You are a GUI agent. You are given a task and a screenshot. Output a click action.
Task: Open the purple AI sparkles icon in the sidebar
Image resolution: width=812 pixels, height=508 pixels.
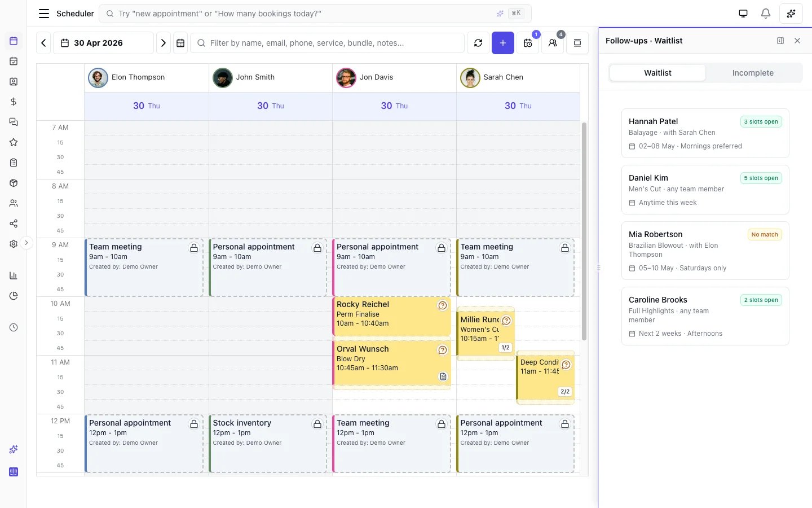[14, 449]
